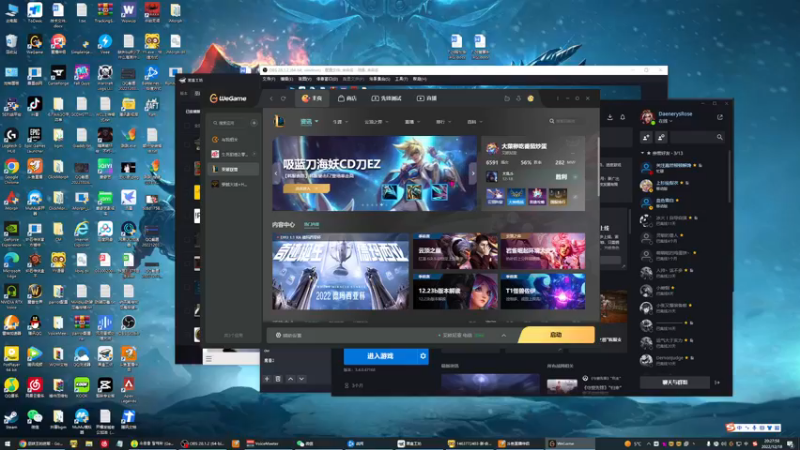Open the 2022 Demacia Cup thumbnail

click(340, 272)
